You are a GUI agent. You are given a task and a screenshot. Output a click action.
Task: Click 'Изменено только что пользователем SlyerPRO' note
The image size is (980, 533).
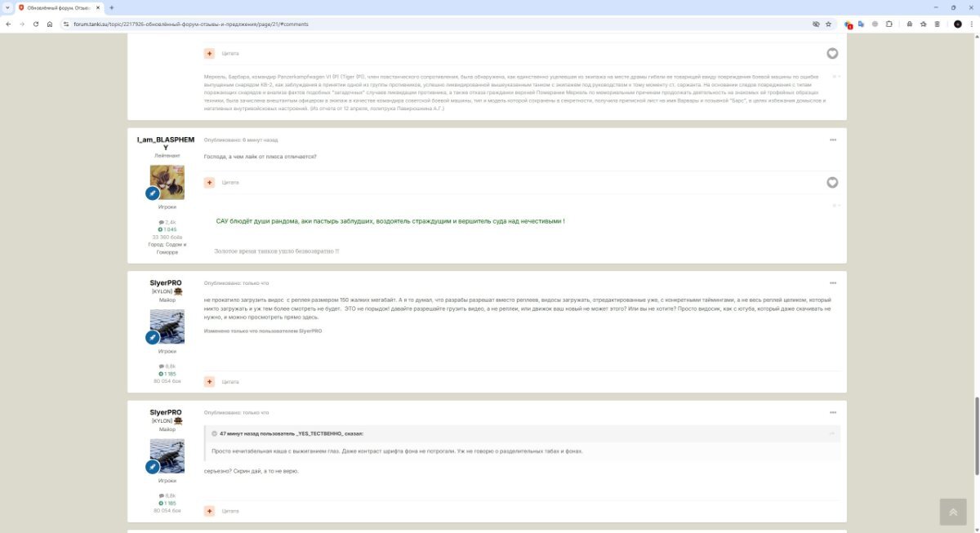point(263,331)
